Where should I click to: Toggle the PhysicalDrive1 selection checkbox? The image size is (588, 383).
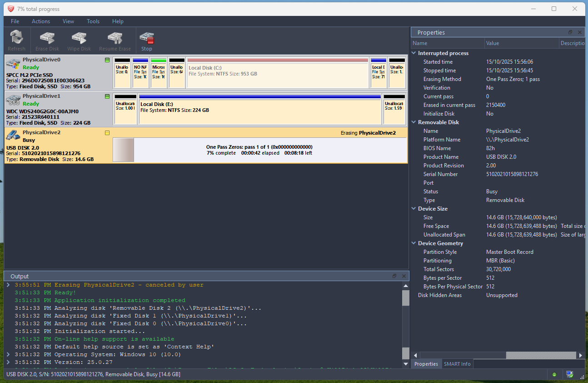[107, 96]
